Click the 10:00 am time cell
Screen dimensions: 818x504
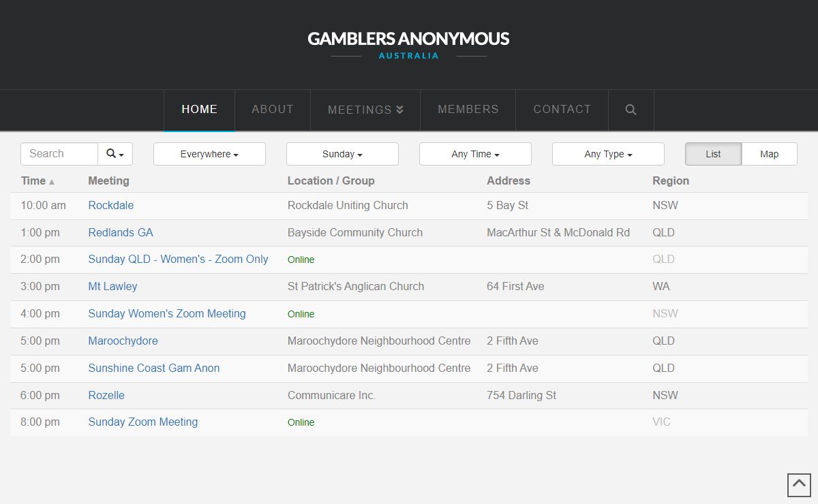tap(44, 205)
